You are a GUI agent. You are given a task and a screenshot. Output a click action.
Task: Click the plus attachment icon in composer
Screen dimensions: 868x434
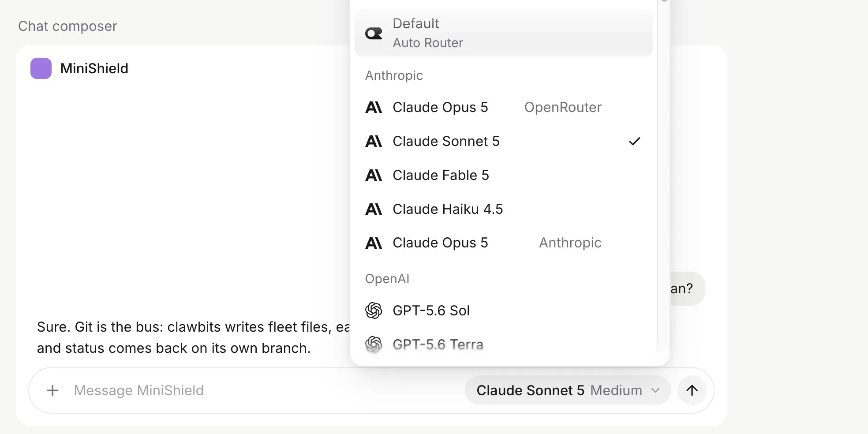coord(52,390)
